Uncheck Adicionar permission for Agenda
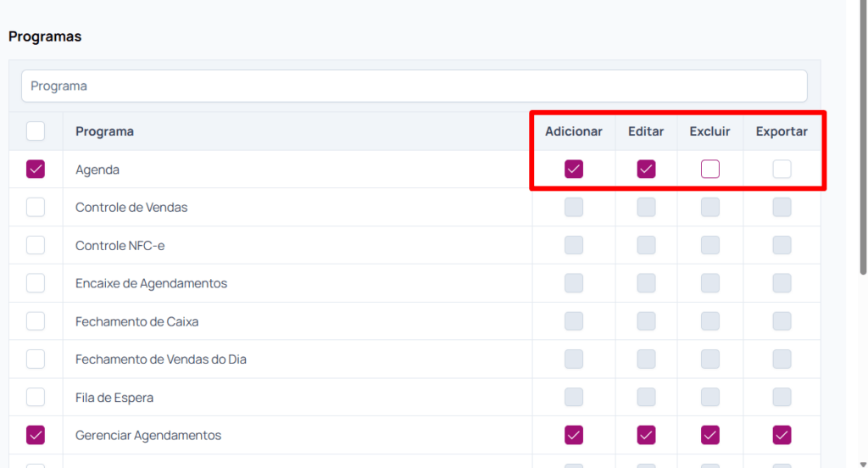The width and height of the screenshot is (868, 468). (574, 170)
